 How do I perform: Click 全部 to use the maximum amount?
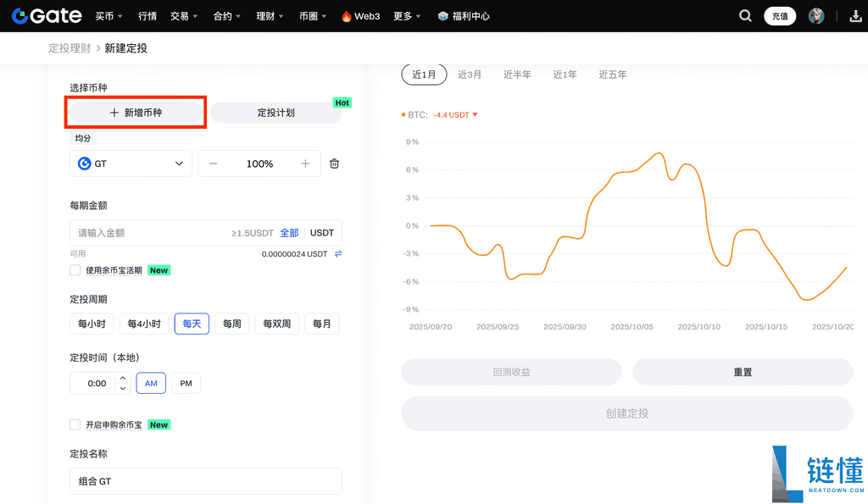coord(289,232)
